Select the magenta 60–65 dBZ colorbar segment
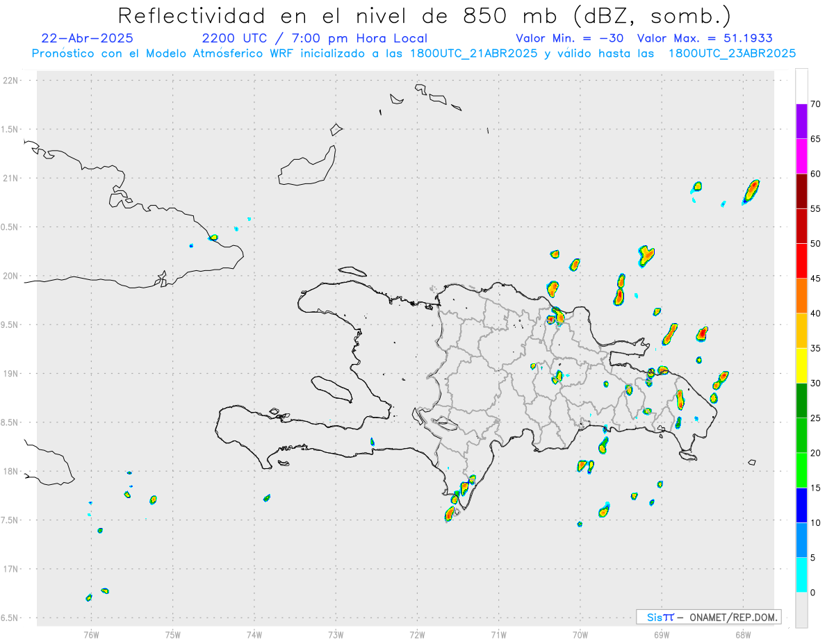This screenshot has width=834, height=644. pyautogui.click(x=801, y=156)
